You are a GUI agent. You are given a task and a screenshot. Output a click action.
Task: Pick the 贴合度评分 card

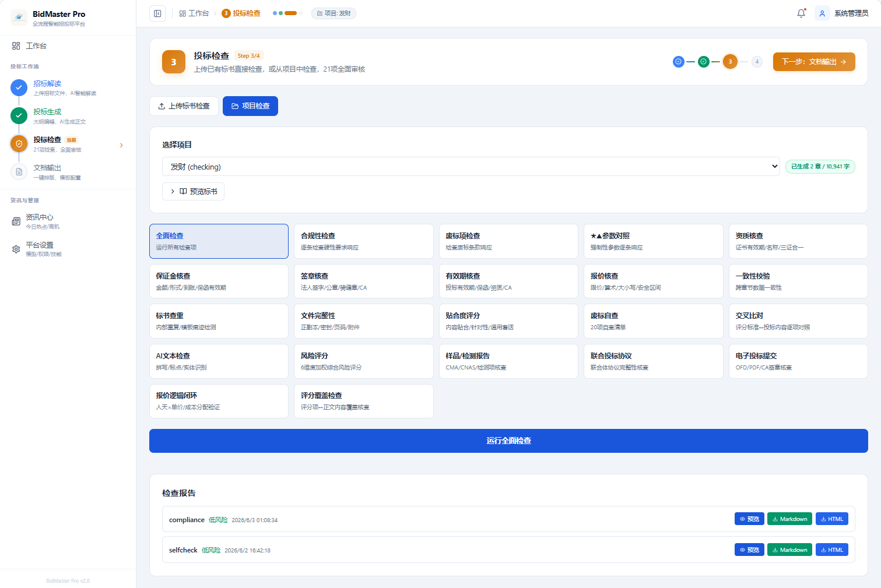pyautogui.click(x=508, y=321)
